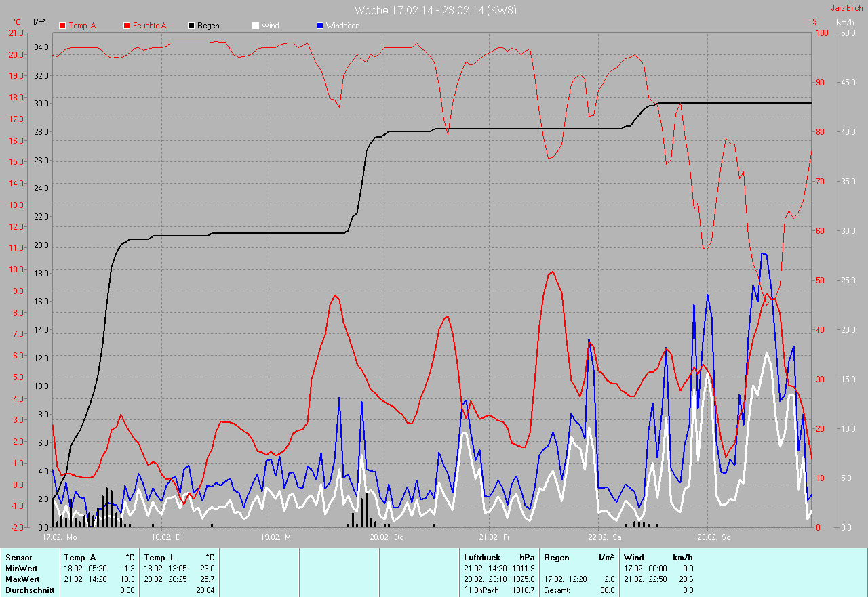The image size is (868, 597).
Task: Click the 'Gesamt:' rain total label
Action: pos(557,590)
